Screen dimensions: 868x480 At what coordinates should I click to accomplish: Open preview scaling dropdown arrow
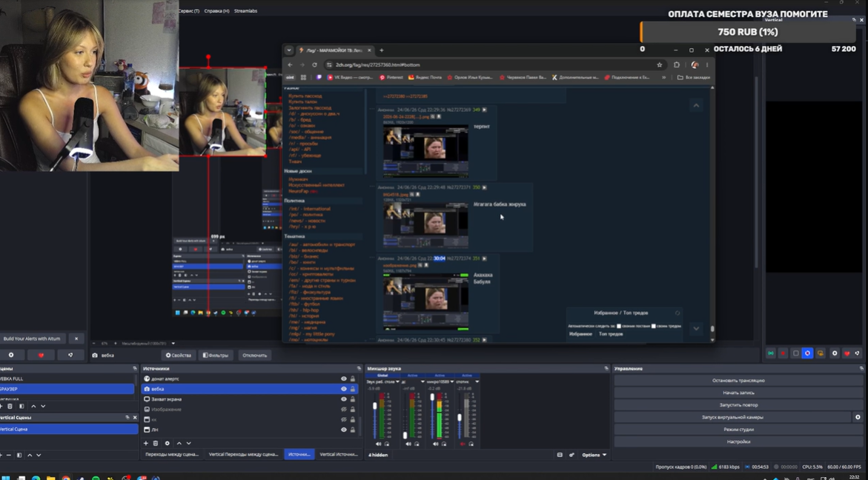tap(173, 344)
